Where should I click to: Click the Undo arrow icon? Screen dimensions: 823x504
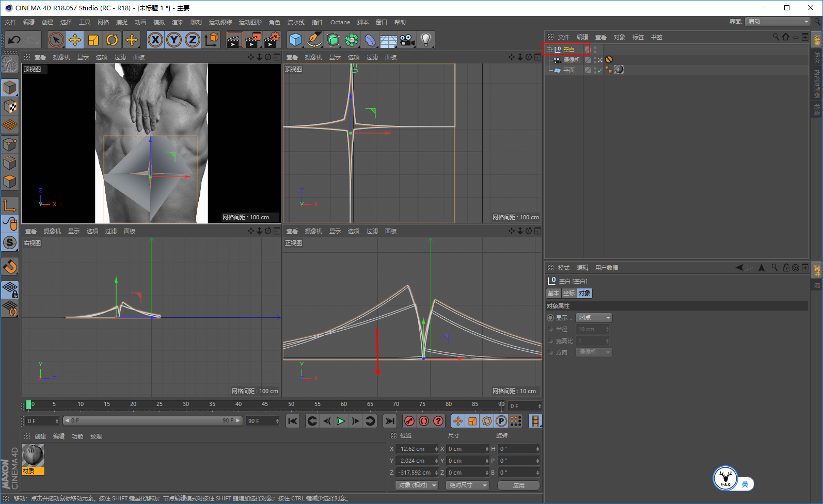[14, 40]
